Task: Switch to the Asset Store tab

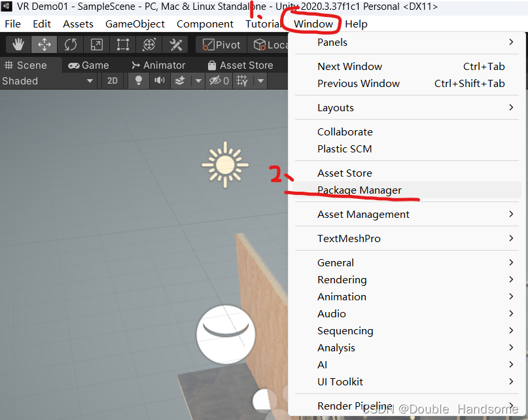Action: click(240, 65)
